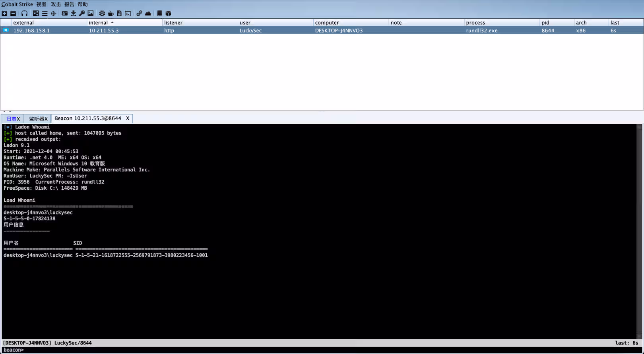Click the coffee cup Java attack icon
The height and width of the screenshot is (354, 644).
111,14
